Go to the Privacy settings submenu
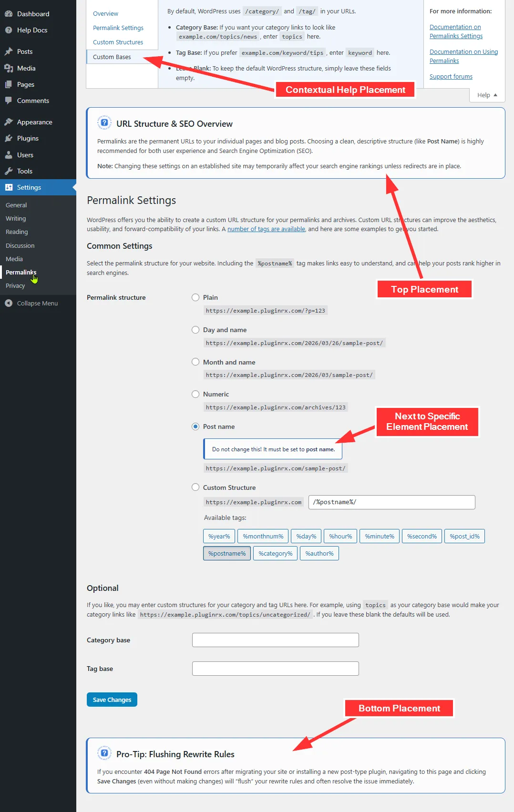This screenshot has width=514, height=812. pyautogui.click(x=15, y=286)
